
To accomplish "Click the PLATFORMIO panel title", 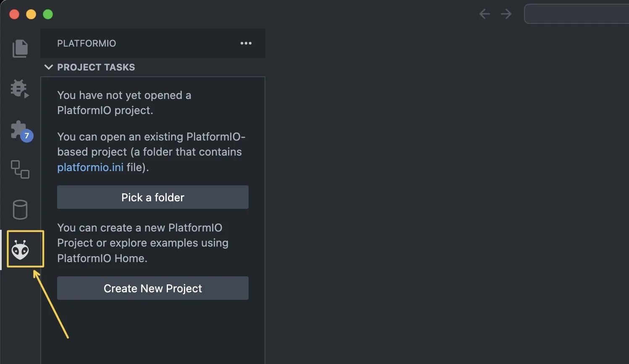I will pos(86,43).
